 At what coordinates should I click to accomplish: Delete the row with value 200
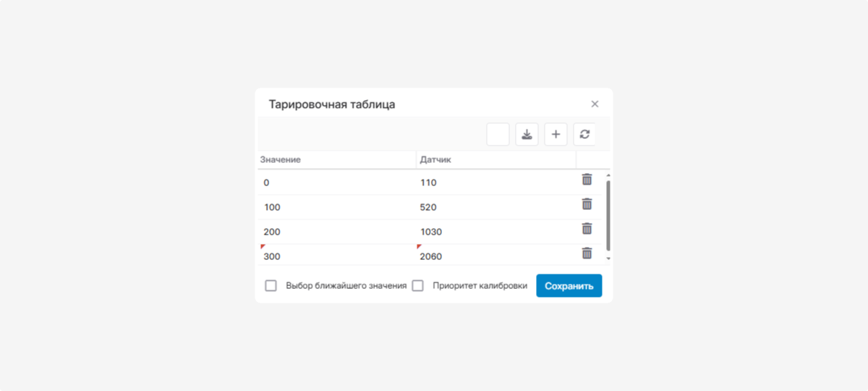click(587, 229)
